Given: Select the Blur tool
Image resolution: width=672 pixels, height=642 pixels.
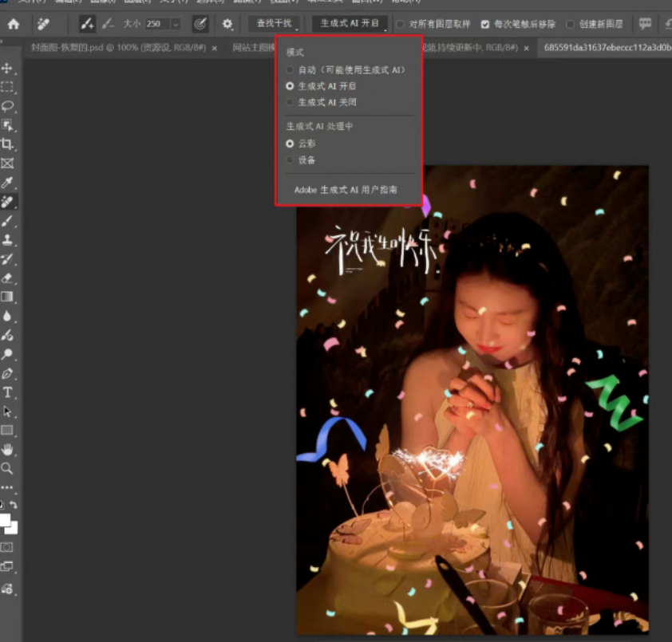Looking at the screenshot, I should (7, 316).
